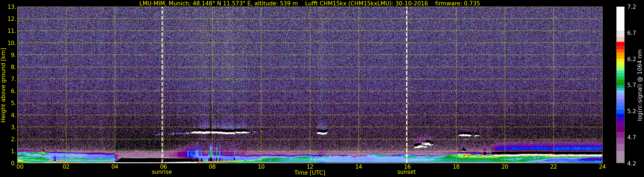Click the height-axis tick label '8.'
Image resolution: width=644 pixels, height=177 pixels.
coord(13,67)
